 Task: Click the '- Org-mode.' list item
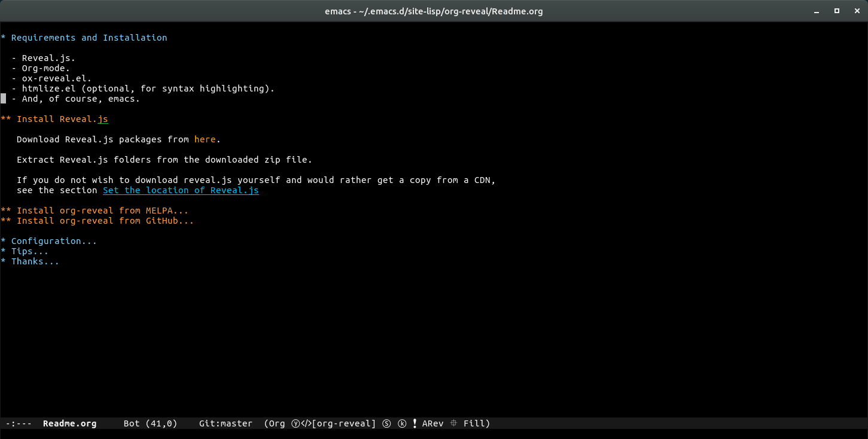(x=41, y=68)
